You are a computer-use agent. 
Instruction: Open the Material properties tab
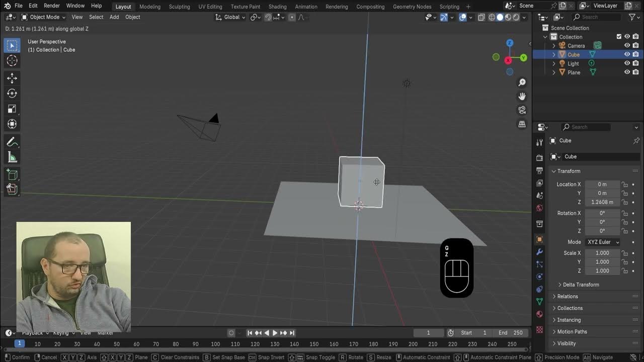point(539,314)
